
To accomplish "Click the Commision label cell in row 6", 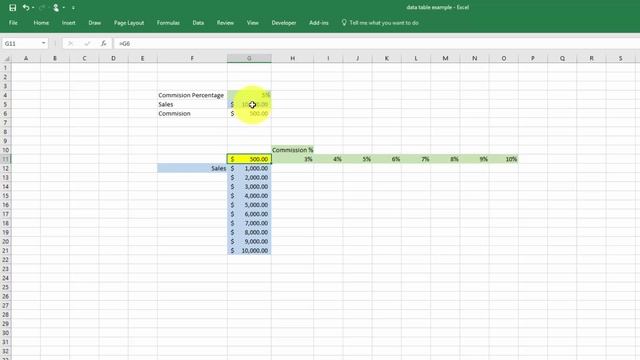I will (x=192, y=113).
